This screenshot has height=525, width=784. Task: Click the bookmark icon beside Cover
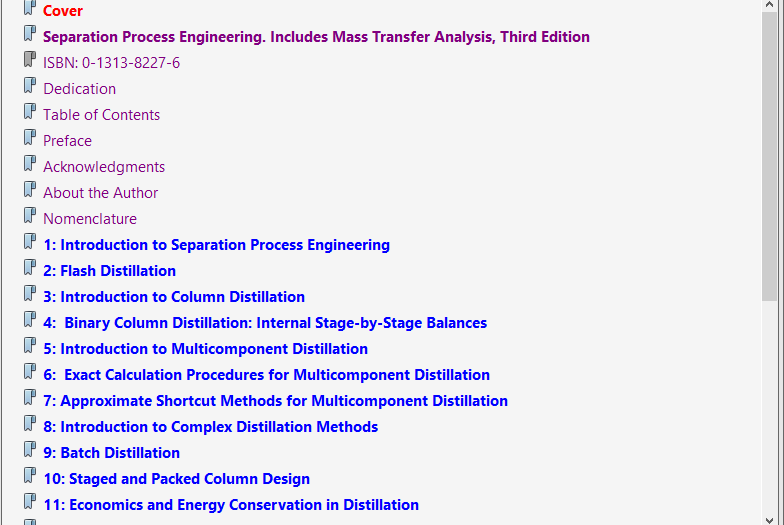point(30,9)
